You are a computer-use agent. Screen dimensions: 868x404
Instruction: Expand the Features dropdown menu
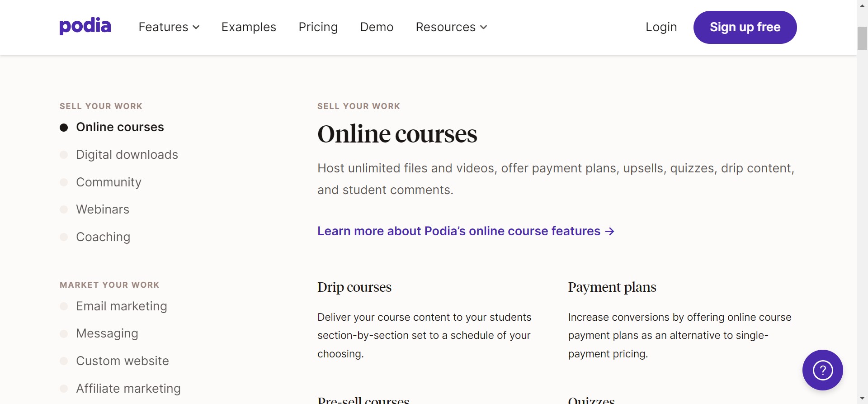(169, 27)
